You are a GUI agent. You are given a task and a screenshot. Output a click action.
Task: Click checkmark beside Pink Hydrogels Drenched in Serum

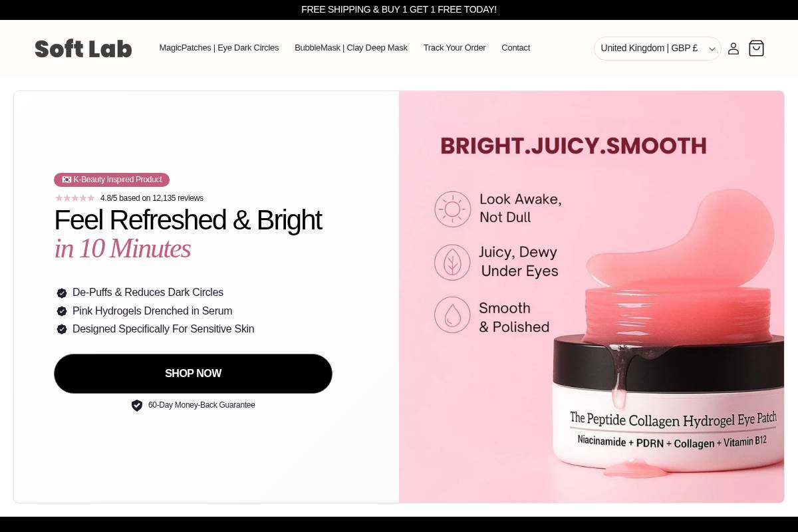click(x=62, y=311)
